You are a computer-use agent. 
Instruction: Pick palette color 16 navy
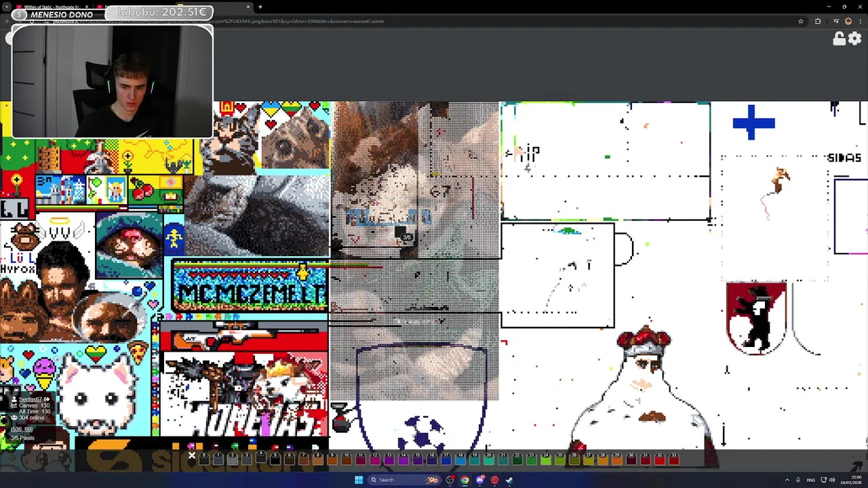pyautogui.click(x=431, y=460)
